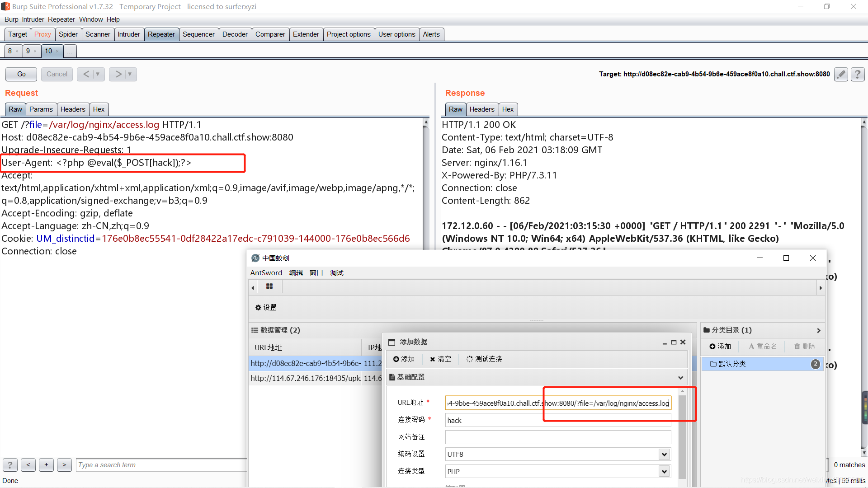Image resolution: width=868 pixels, height=488 pixels.
Task: Click 测试连接 button
Action: [x=484, y=359]
